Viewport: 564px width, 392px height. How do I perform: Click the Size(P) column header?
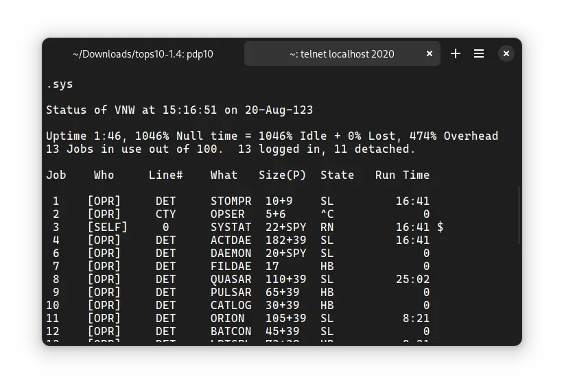pyautogui.click(x=282, y=175)
